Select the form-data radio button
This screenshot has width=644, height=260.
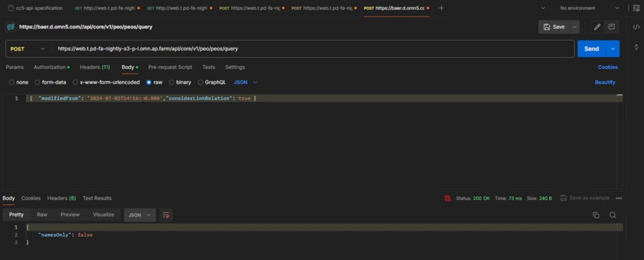(37, 82)
